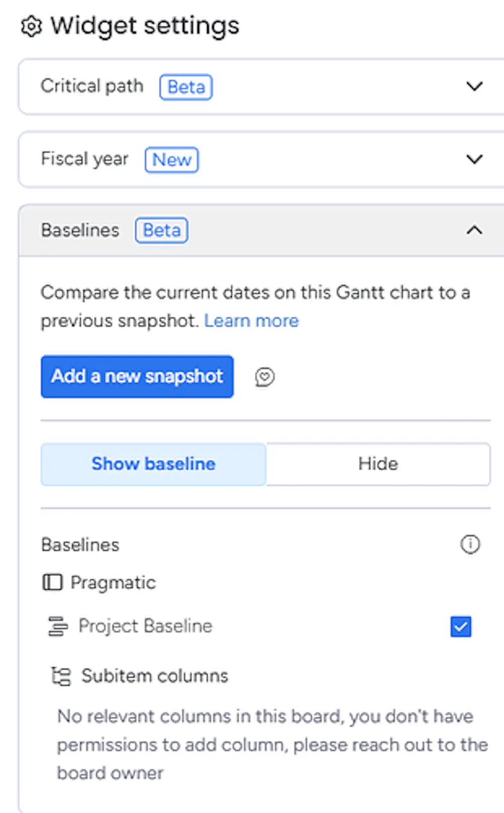Click the Baselines section header title
504x813 pixels.
pyautogui.click(x=80, y=230)
